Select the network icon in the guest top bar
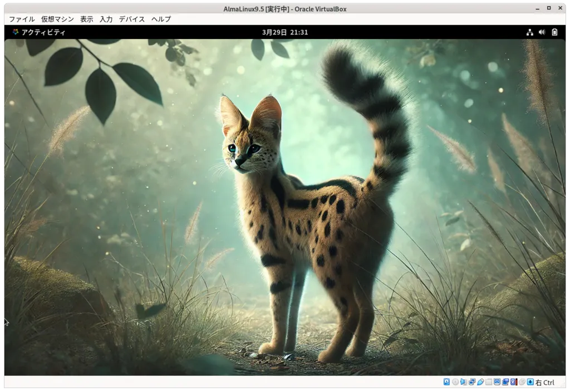 coord(530,32)
